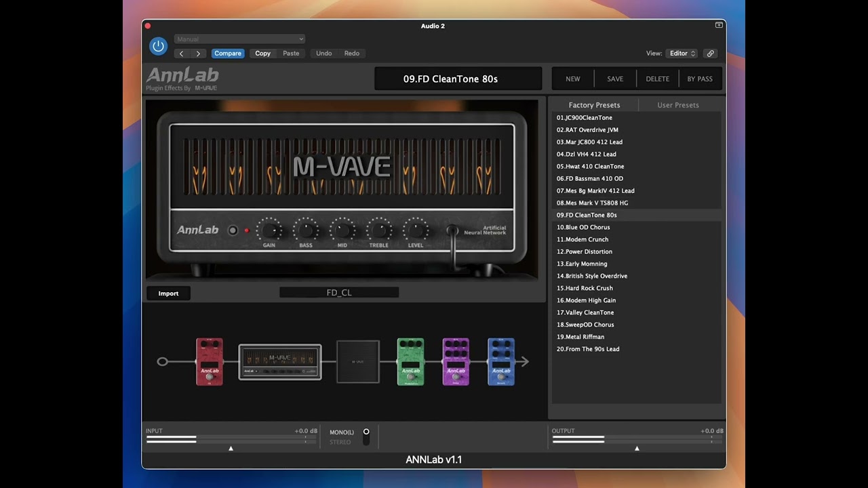
Task: Toggle the Compare button
Action: pyautogui.click(x=228, y=54)
